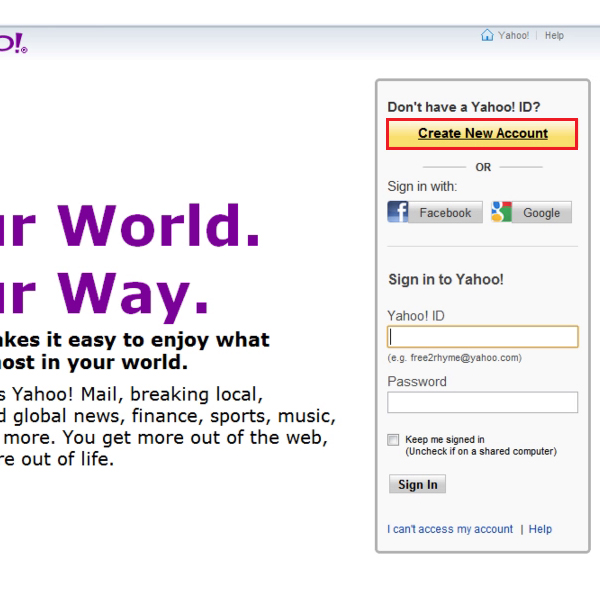Click the Sign In button

(417, 484)
